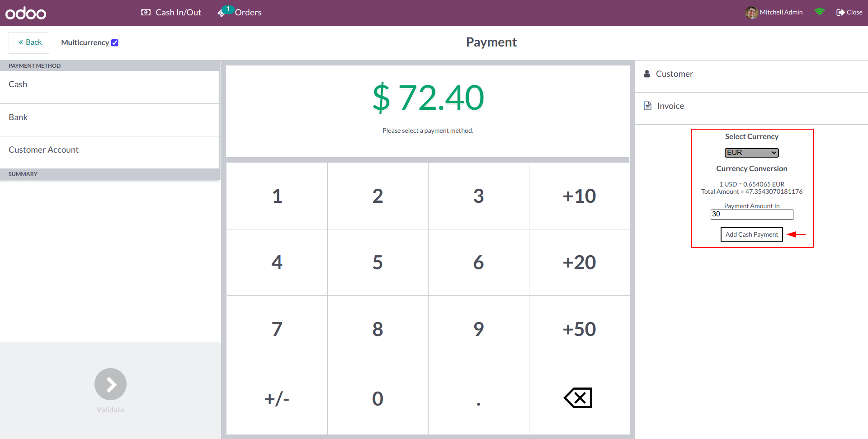Select a Customer for the order
868x439 pixels.
point(674,74)
